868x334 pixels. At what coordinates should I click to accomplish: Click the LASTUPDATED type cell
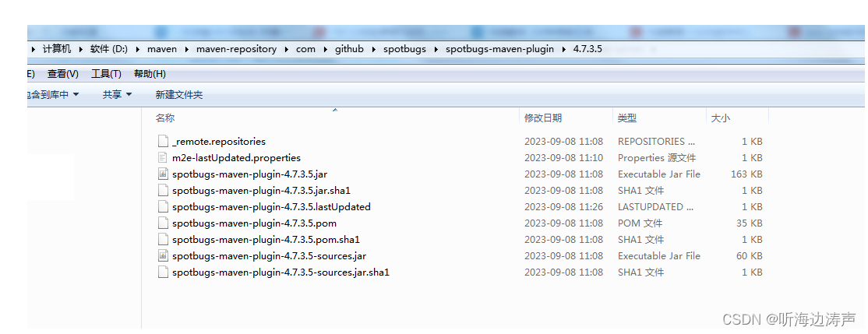[x=656, y=207]
